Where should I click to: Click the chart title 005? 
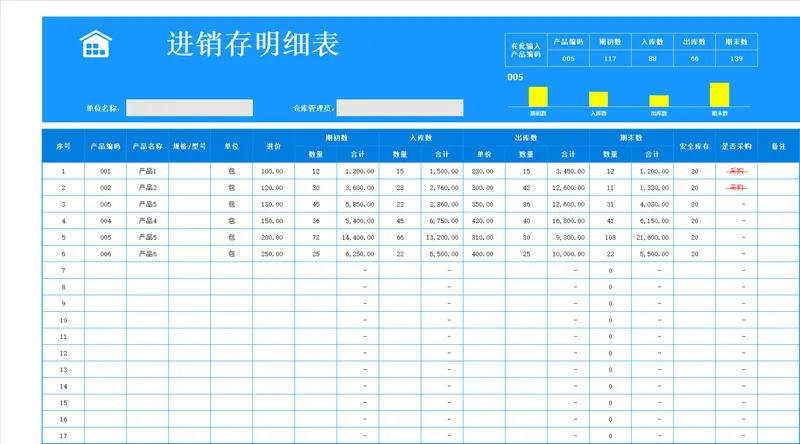pyautogui.click(x=515, y=77)
